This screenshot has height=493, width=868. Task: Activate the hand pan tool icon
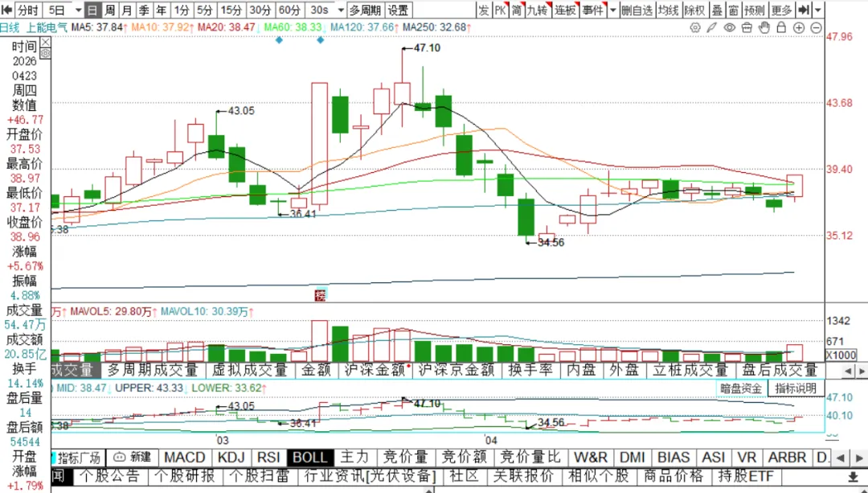coord(764,27)
